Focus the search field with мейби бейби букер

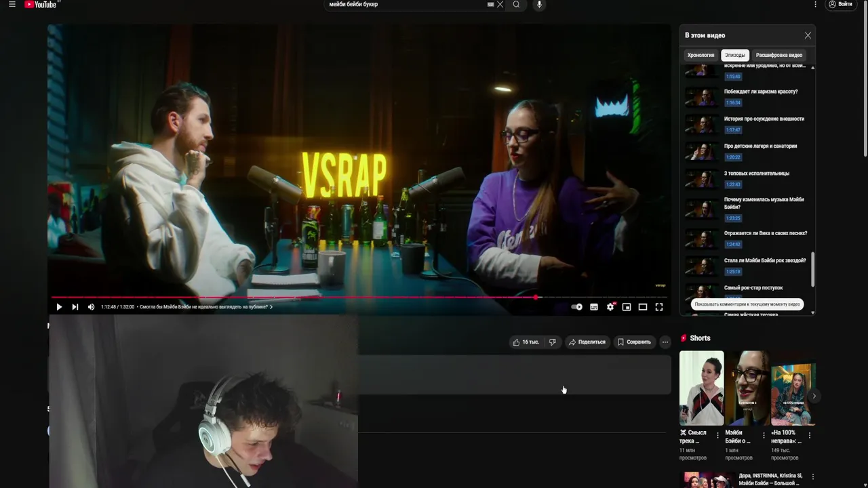pyautogui.click(x=406, y=4)
